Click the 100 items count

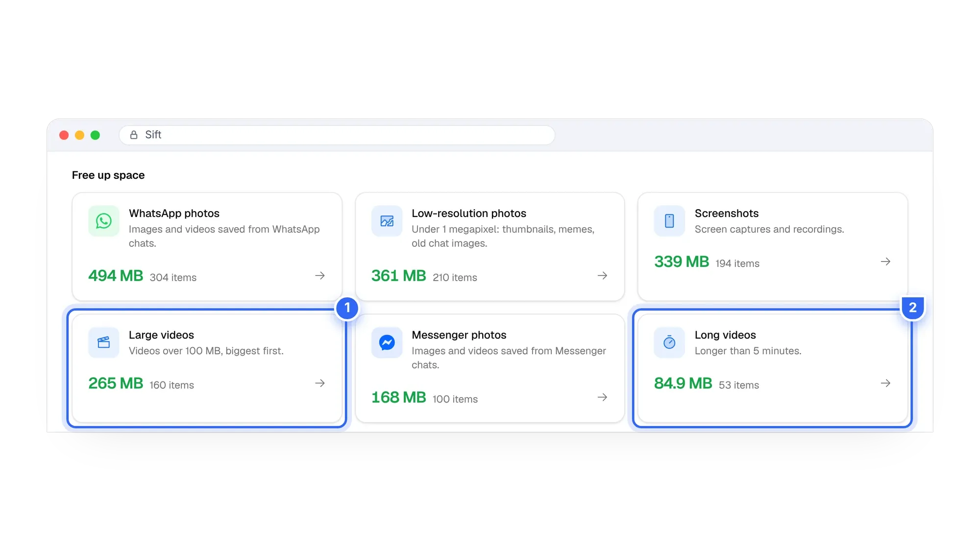455,399
